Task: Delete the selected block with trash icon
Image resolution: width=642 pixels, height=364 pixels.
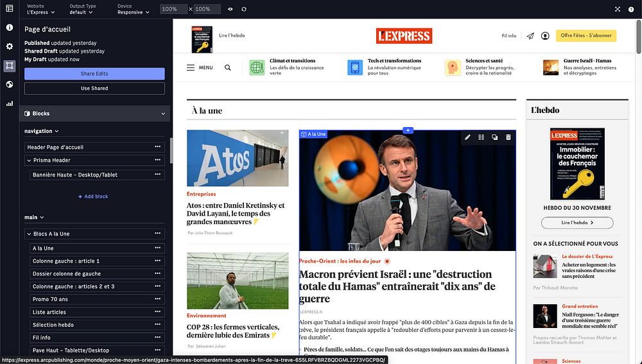Action: (508, 137)
